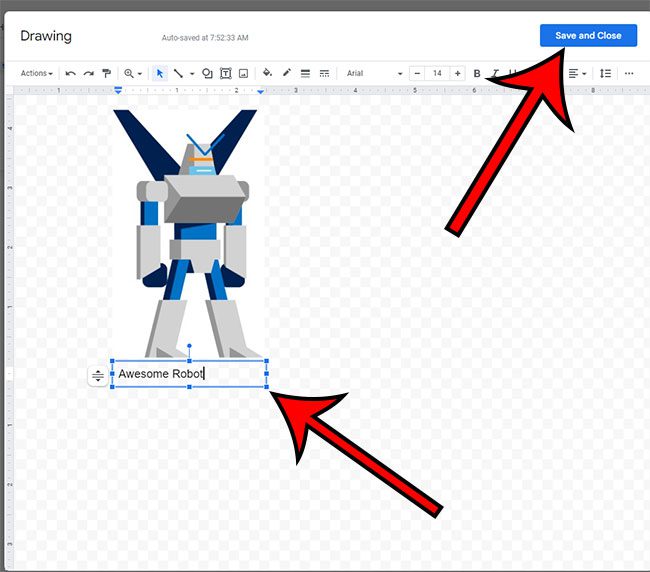Toggle Bold formatting
650x572 pixels.
click(x=477, y=73)
